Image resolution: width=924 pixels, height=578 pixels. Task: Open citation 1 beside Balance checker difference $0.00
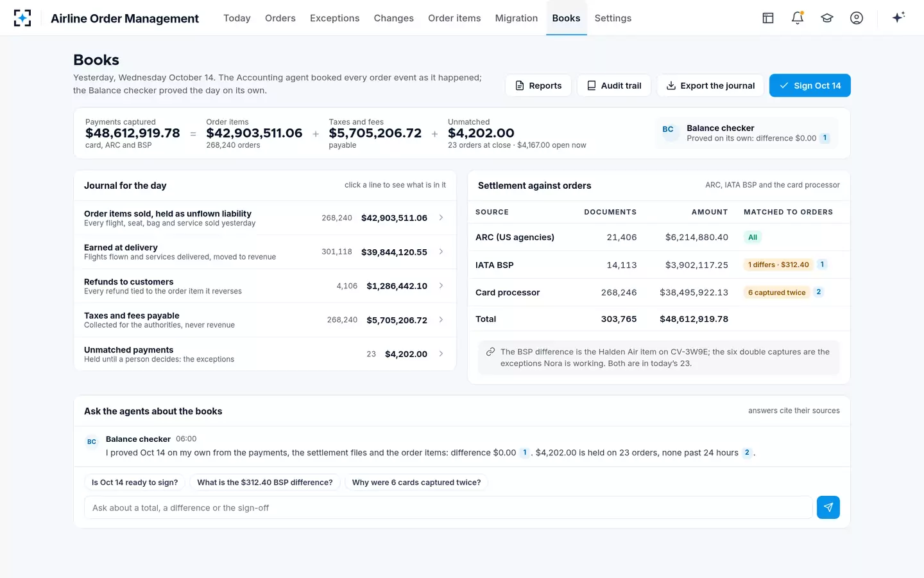click(x=825, y=138)
